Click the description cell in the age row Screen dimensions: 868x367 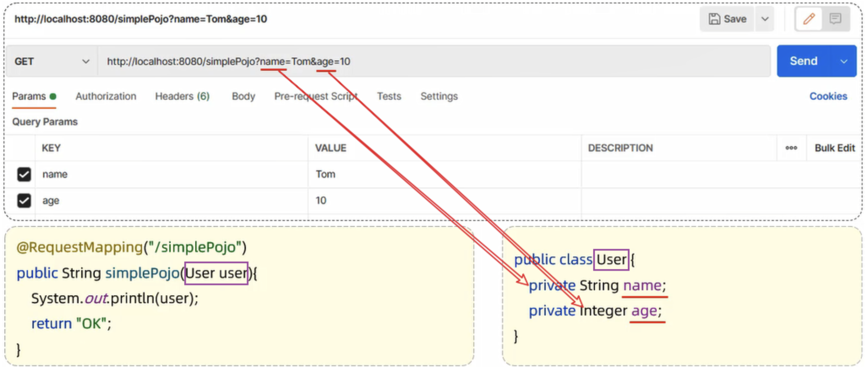pos(722,201)
